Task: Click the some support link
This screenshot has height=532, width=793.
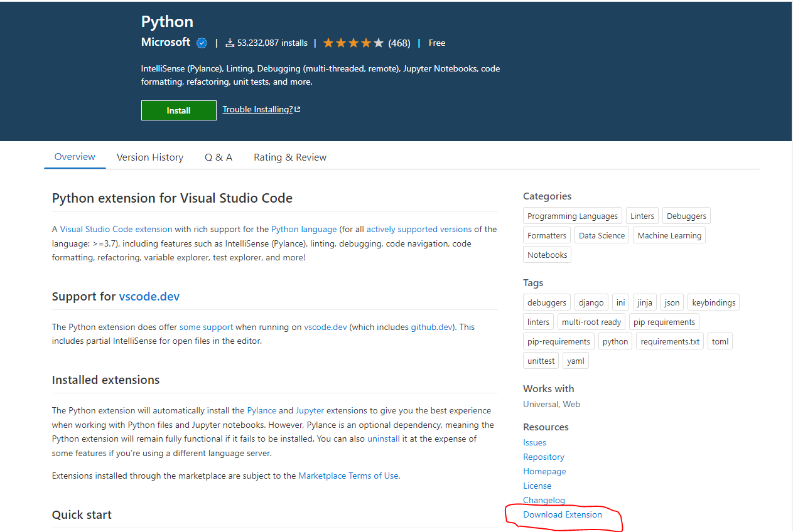Action: click(x=206, y=327)
